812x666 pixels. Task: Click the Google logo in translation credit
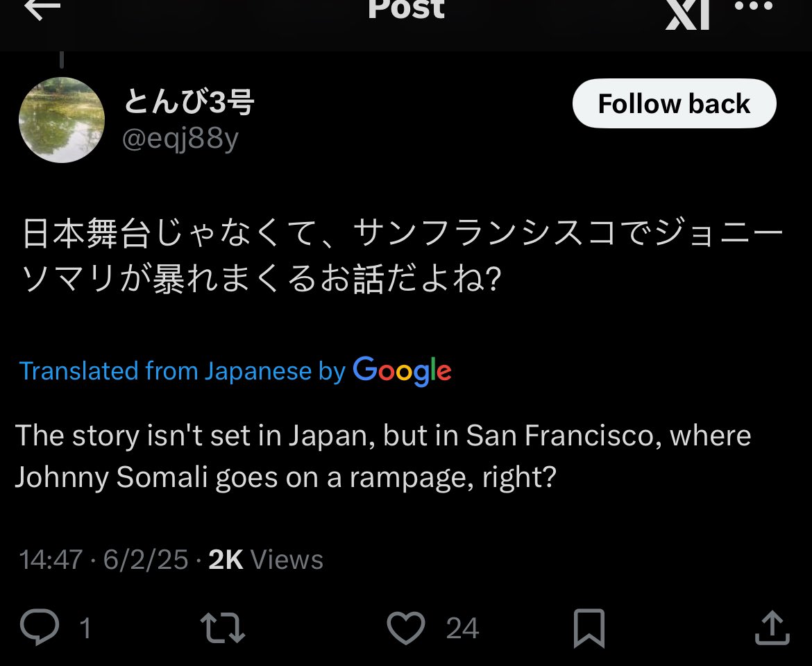(x=403, y=371)
